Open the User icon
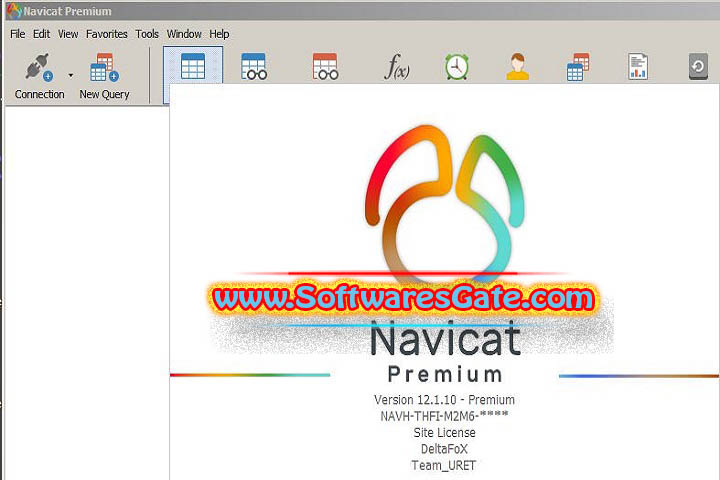Screen dimensions: 720x480 click(518, 67)
